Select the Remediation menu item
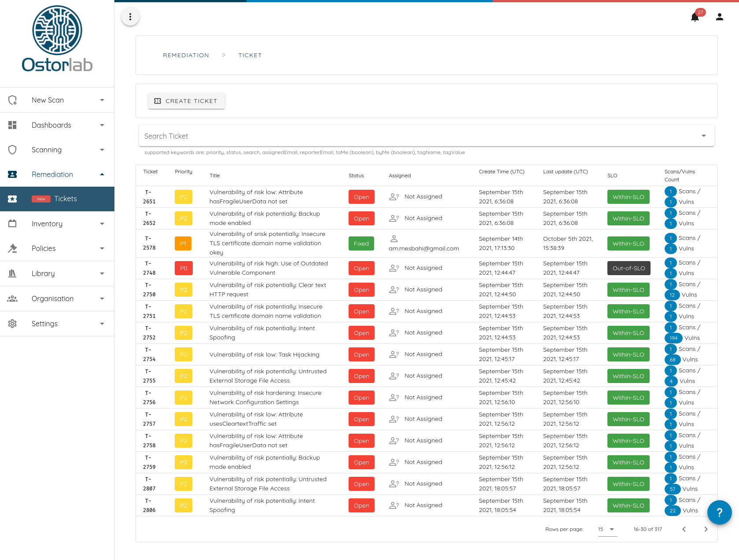 [x=57, y=174]
